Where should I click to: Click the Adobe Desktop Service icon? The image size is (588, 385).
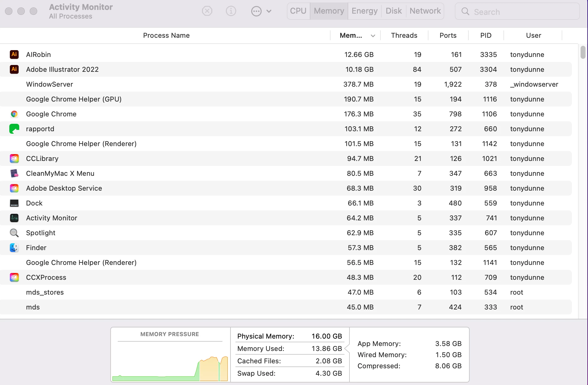coord(14,188)
